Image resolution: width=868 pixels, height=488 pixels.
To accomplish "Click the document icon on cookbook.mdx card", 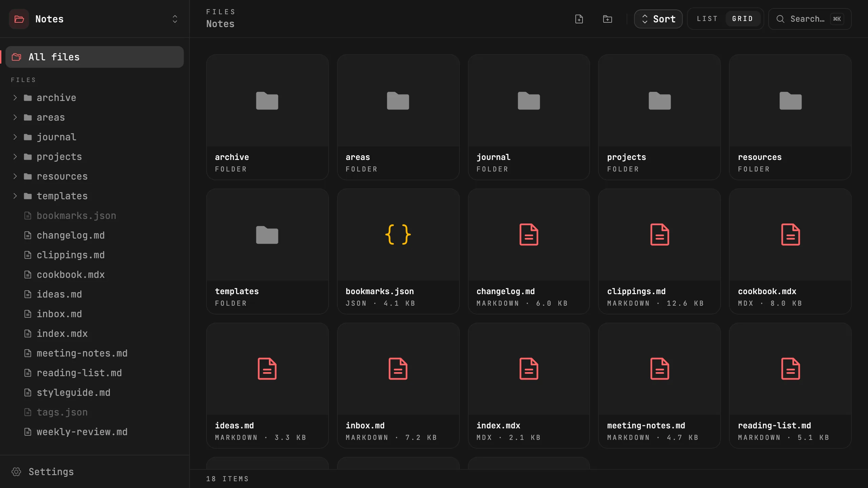I will click(x=791, y=235).
